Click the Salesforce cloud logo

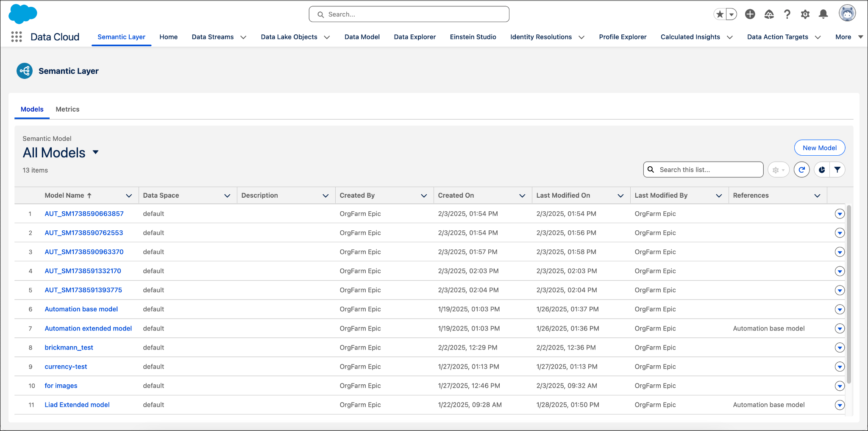[23, 14]
